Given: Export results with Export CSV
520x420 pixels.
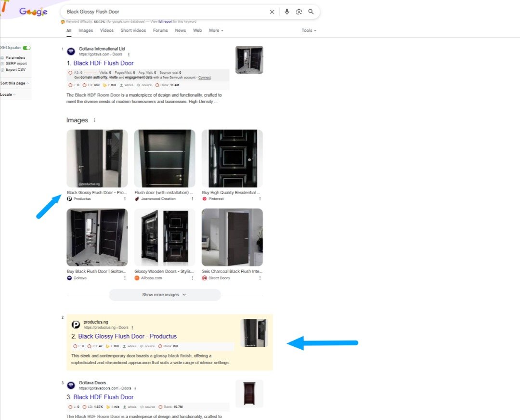Looking at the screenshot, I should (x=15, y=69).
